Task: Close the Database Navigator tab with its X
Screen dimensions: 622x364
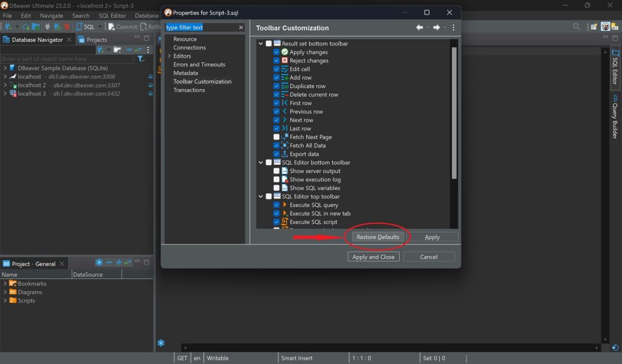Action: [x=69, y=39]
